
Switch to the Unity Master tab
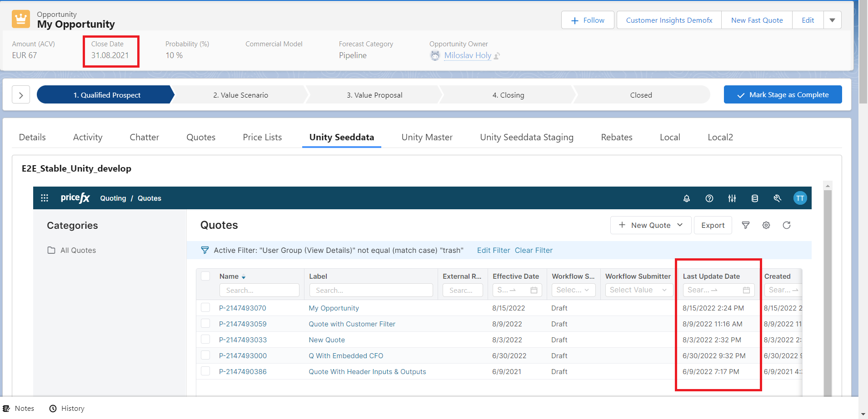[x=427, y=137]
